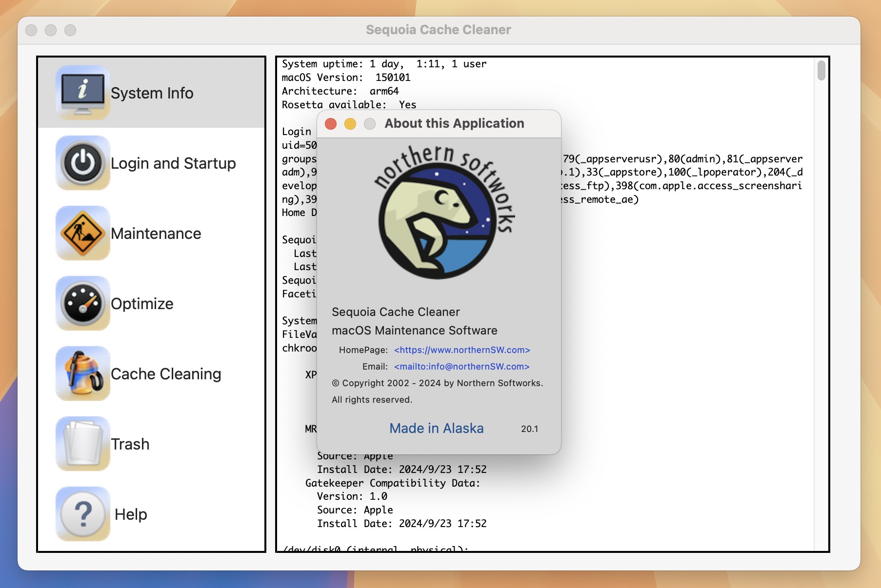Go to the Maintenance section label
The image size is (881, 588).
click(x=156, y=234)
